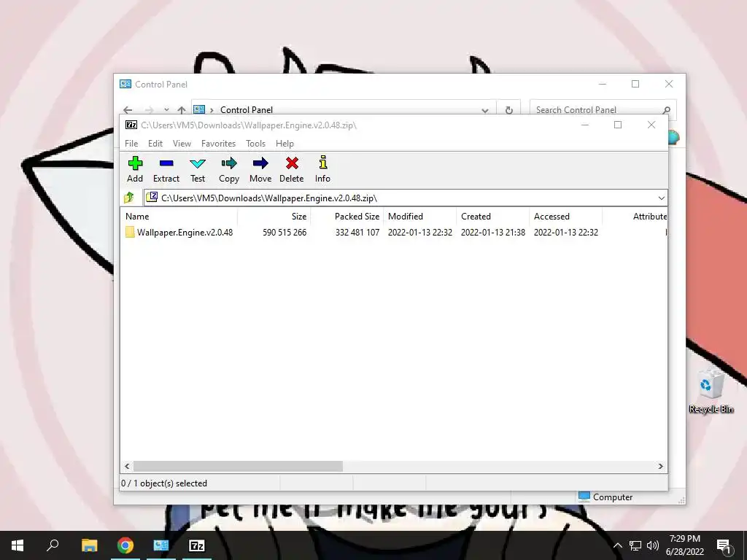
Task: Select the Wallpaper.Engine.v2.0.48 folder icon
Action: click(x=130, y=233)
